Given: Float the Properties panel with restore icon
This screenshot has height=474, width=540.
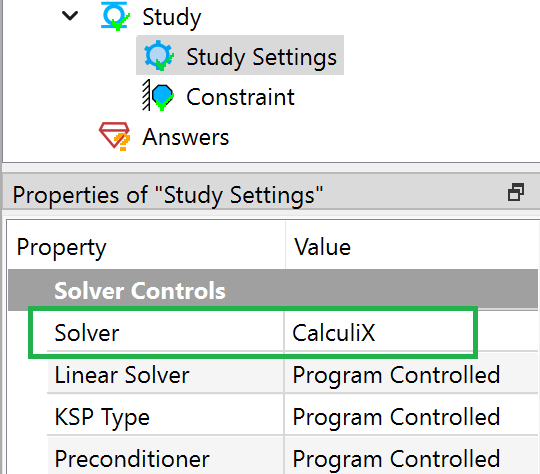Looking at the screenshot, I should click(516, 192).
